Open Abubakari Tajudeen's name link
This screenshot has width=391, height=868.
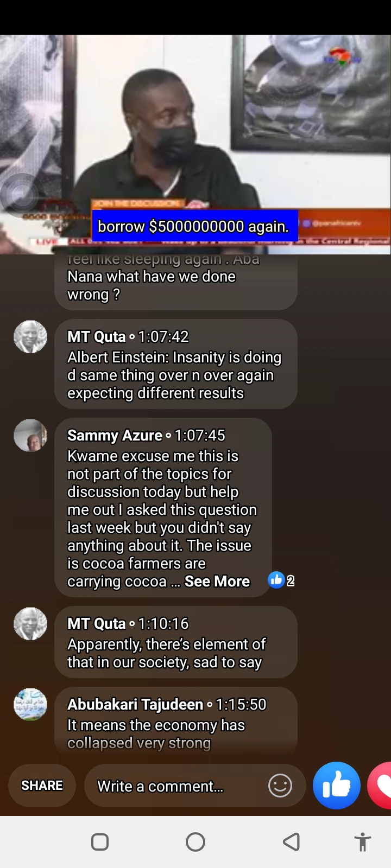[135, 704]
